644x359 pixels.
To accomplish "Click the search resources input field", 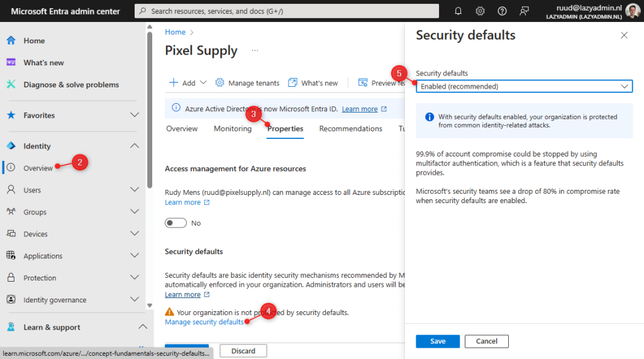I will click(x=287, y=11).
